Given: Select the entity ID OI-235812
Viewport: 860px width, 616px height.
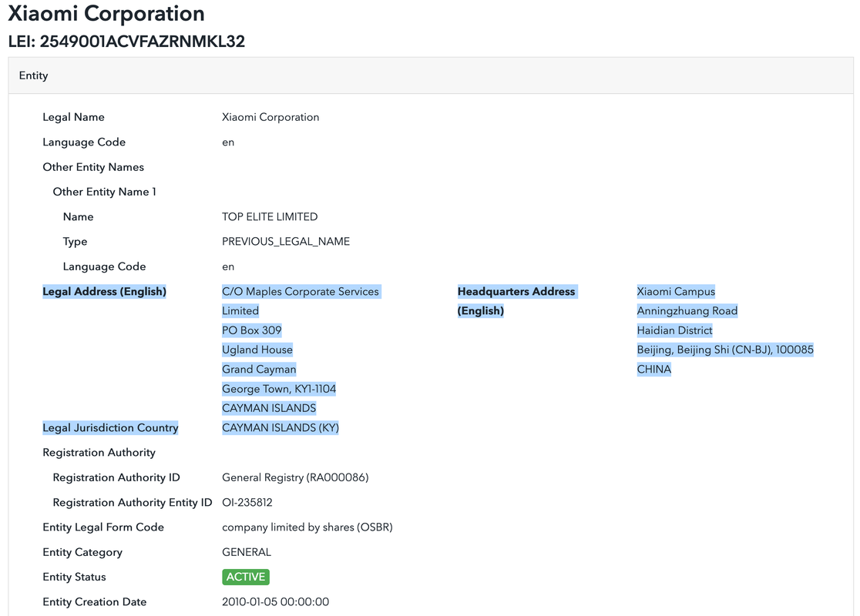Looking at the screenshot, I should pyautogui.click(x=247, y=503).
